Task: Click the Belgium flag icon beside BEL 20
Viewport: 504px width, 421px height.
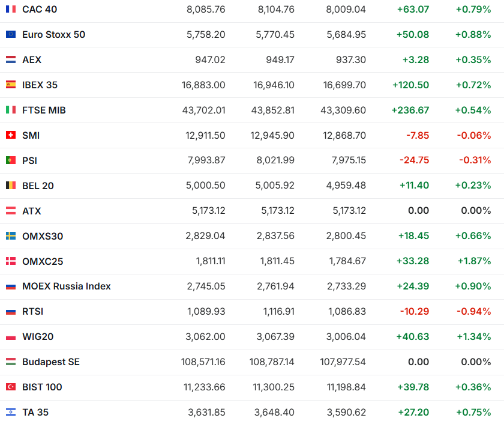Action: click(11, 186)
